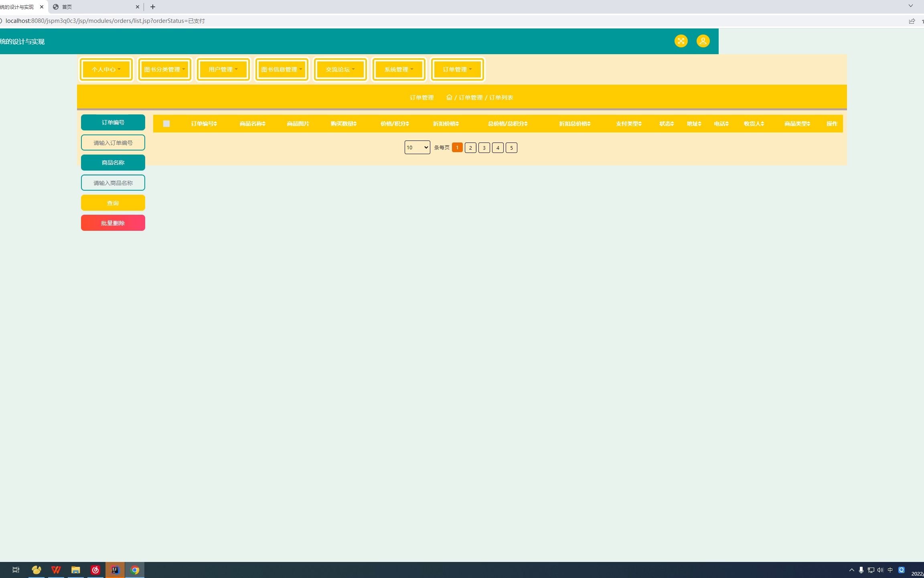Launch NetEase Music from the taskbar

point(95,570)
